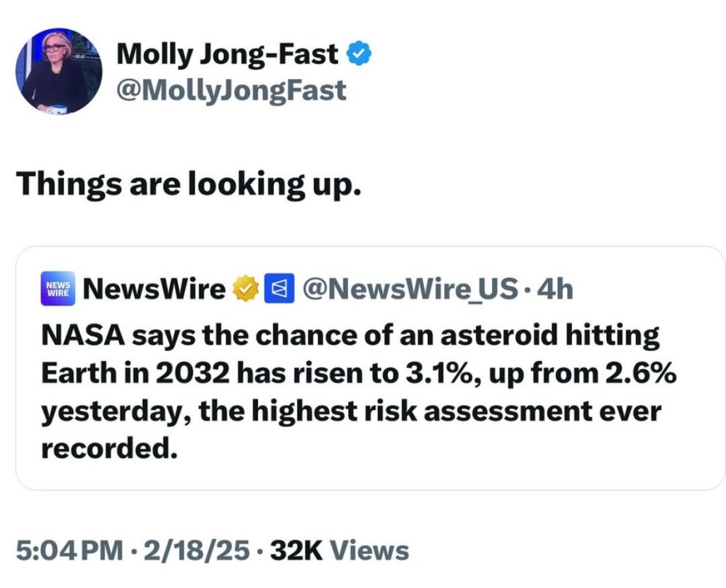The image size is (726, 588).
Task: Click the "Things are looking up." text
Action: click(x=189, y=184)
